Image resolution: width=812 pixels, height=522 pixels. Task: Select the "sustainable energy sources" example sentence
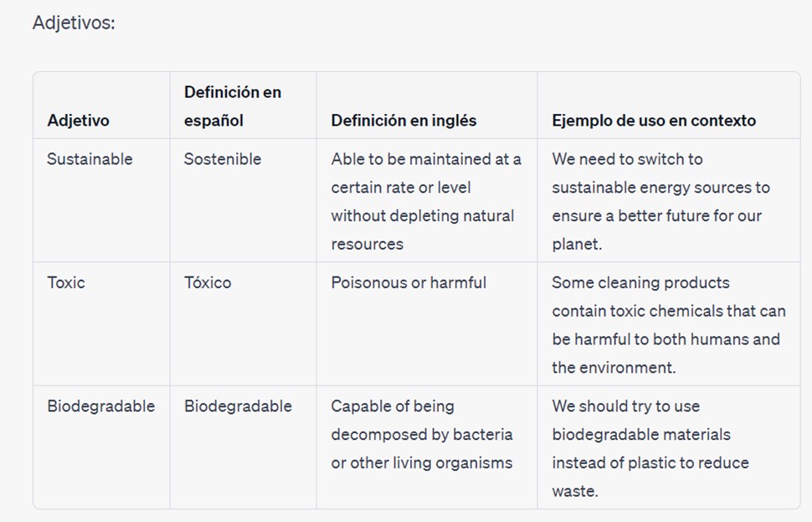tap(660, 188)
